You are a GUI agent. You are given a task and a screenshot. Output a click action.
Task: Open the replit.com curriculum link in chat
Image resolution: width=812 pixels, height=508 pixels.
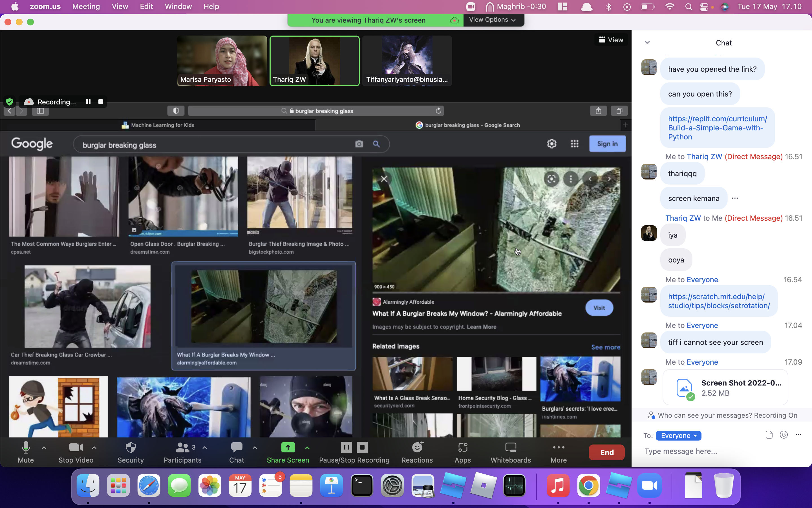pyautogui.click(x=717, y=128)
